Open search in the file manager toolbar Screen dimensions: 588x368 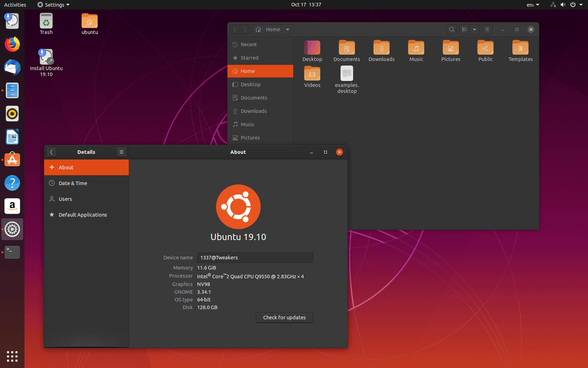(451, 29)
